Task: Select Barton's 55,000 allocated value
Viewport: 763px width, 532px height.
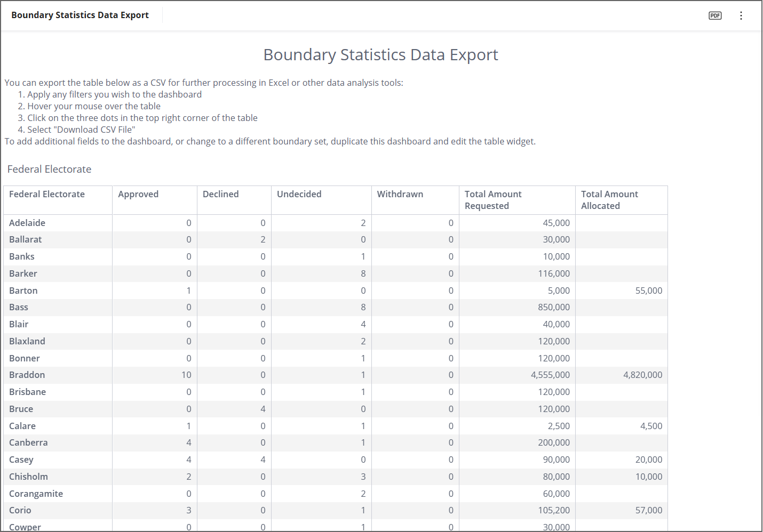Action: [x=648, y=291]
